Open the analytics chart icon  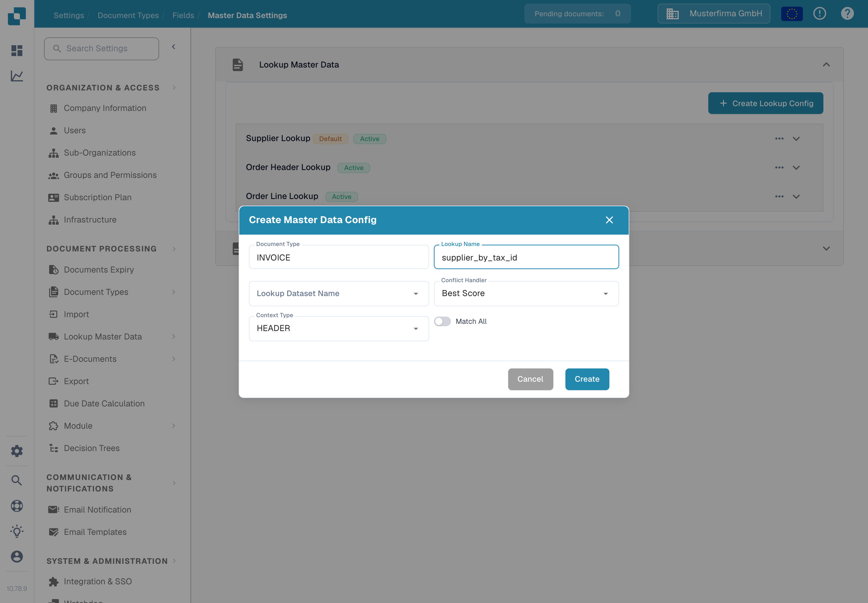[17, 76]
